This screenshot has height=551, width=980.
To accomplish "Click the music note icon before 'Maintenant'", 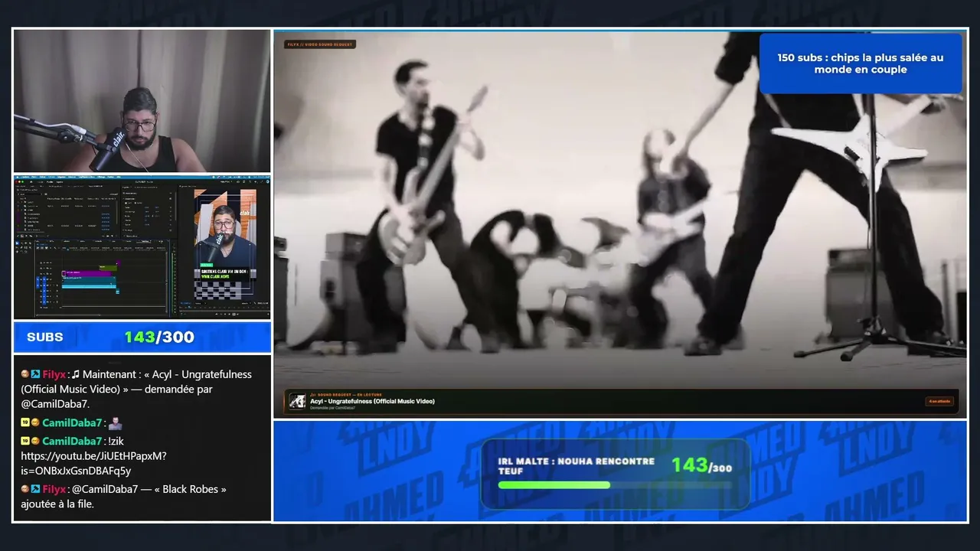I will (76, 374).
